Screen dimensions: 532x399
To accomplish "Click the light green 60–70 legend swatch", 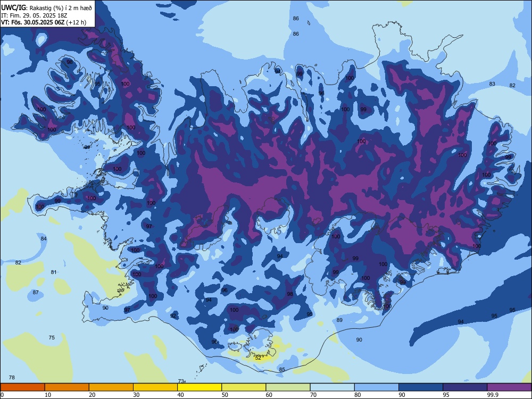I will coord(288,387).
